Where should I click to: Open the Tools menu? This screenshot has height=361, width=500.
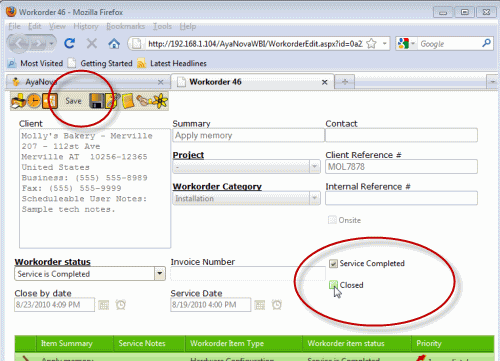tap(162, 26)
